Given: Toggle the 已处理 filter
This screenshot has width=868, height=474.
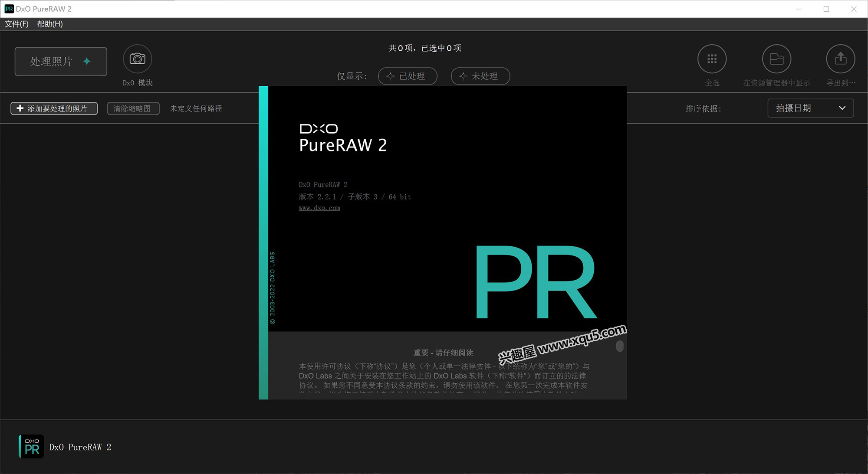Looking at the screenshot, I should pos(408,76).
